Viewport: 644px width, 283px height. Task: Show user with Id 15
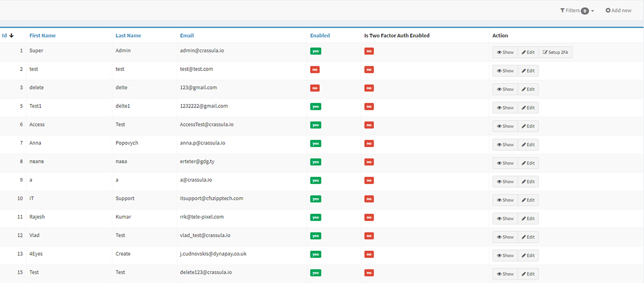(x=505, y=274)
